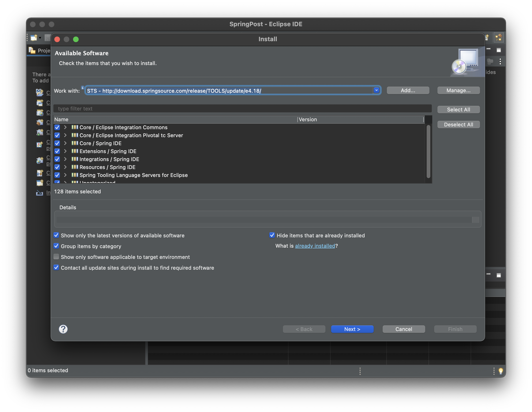Click the software list vertical scrollbar

point(428,151)
